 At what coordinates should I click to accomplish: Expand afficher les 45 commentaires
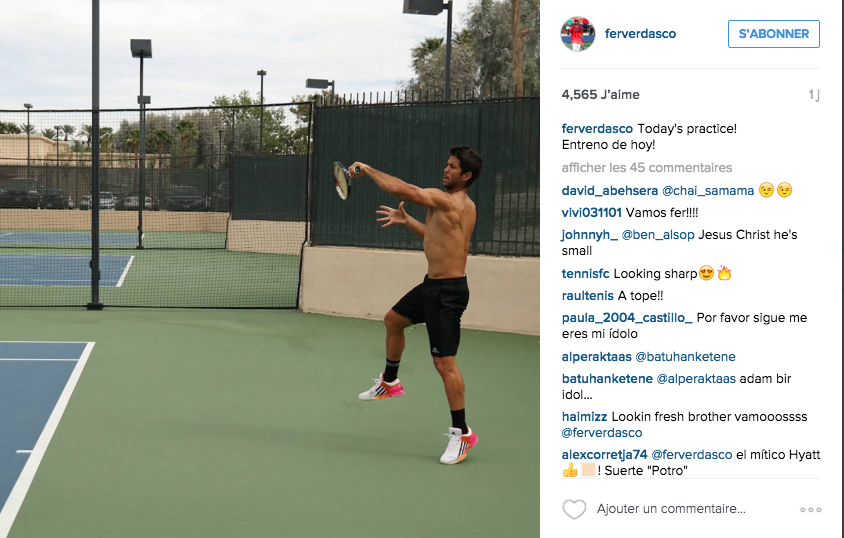coord(646,168)
